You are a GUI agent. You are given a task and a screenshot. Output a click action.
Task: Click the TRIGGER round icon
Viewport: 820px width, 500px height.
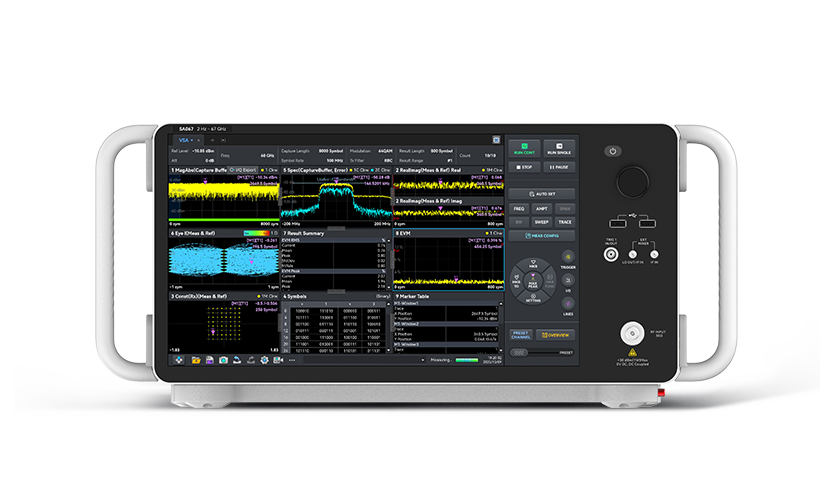(568, 256)
